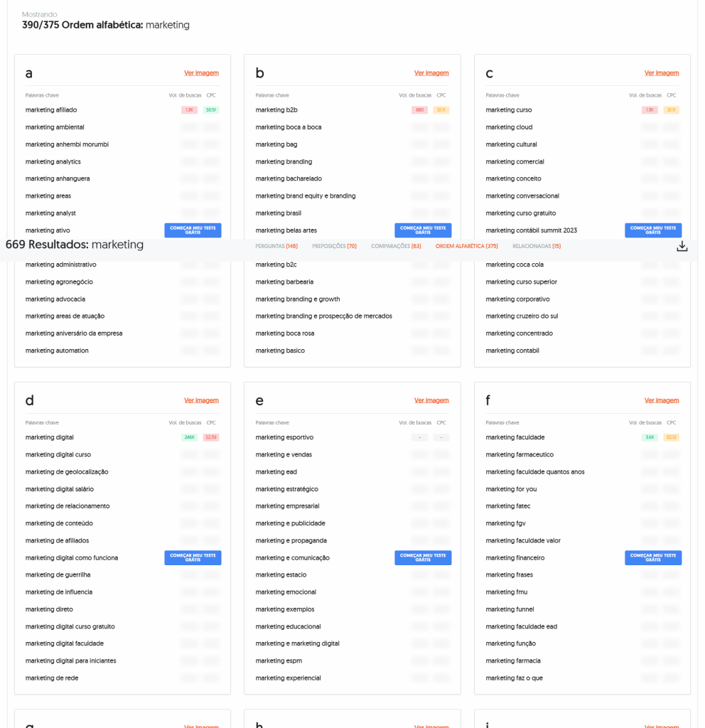Click Ver imagem in the e card
The height and width of the screenshot is (728, 705).
click(431, 400)
